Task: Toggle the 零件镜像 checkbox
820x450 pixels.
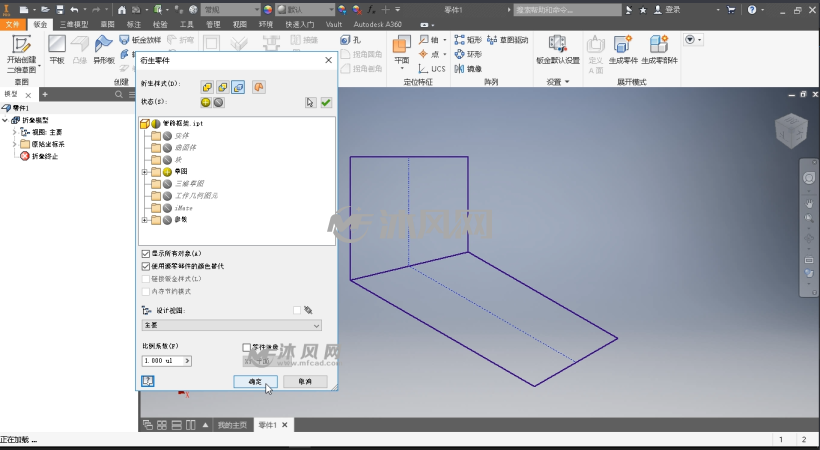Action: tap(246, 347)
